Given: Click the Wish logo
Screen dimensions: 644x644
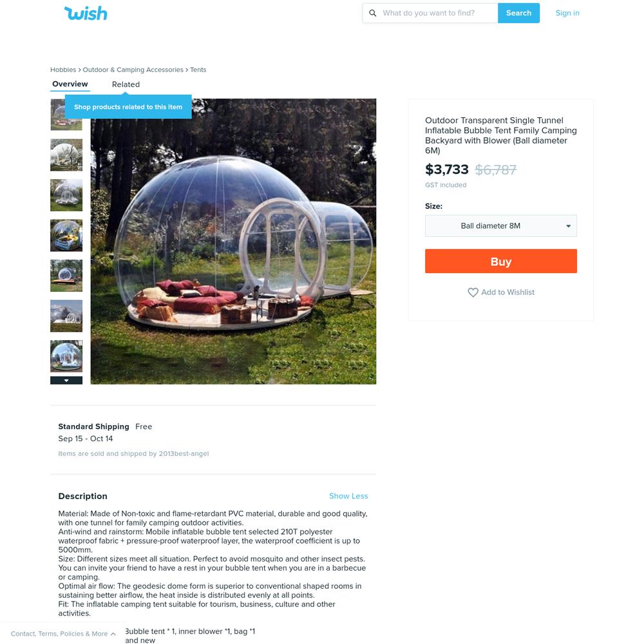Looking at the screenshot, I should click(x=86, y=13).
